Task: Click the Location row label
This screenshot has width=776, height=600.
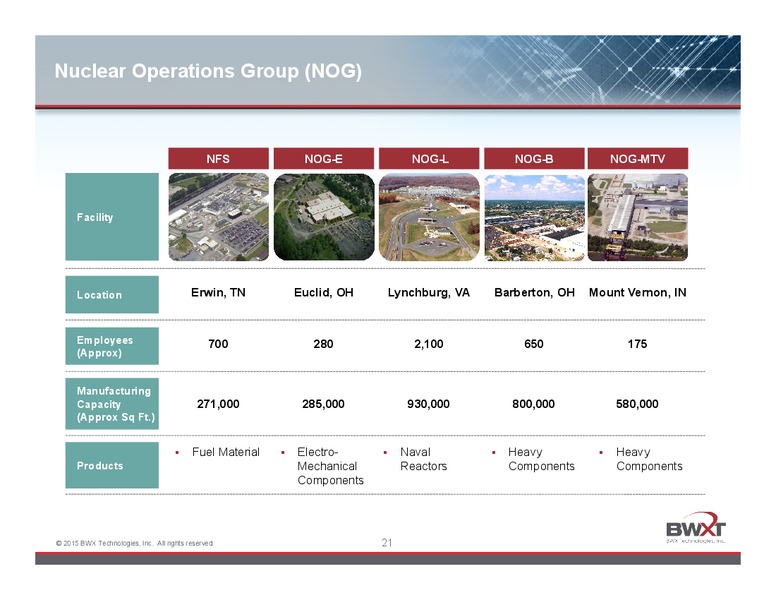Action: (112, 295)
